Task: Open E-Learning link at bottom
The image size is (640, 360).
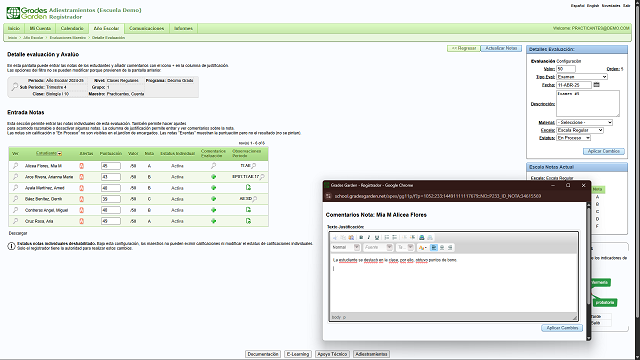Action: (x=298, y=354)
